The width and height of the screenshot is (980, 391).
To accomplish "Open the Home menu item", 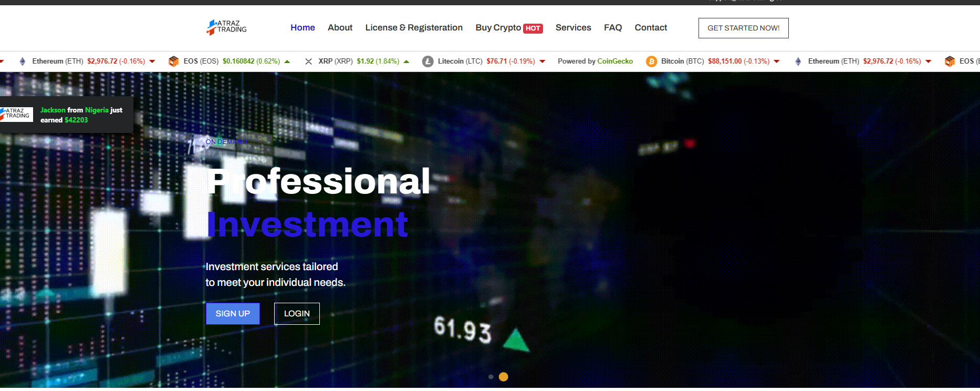I will click(303, 27).
